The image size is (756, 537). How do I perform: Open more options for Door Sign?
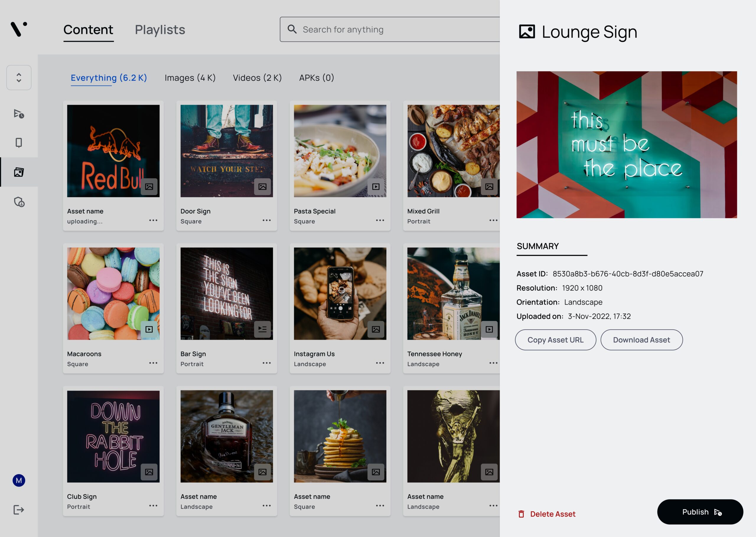267,220
